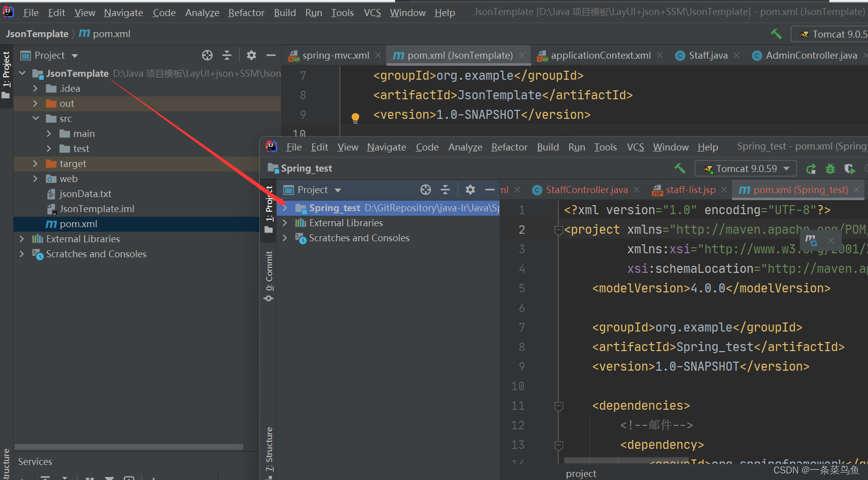Click collapse-all icon in JsonTemplate Project panel
This screenshot has width=868, height=480.
227,55
